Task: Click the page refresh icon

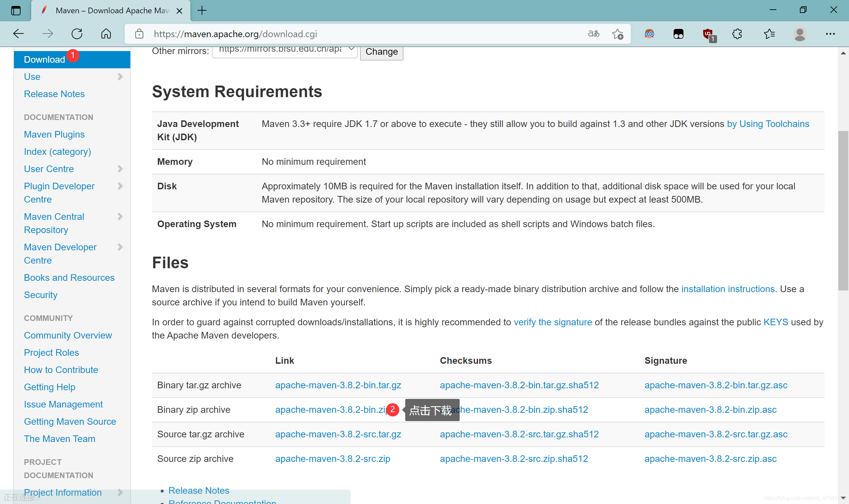Action: (77, 33)
